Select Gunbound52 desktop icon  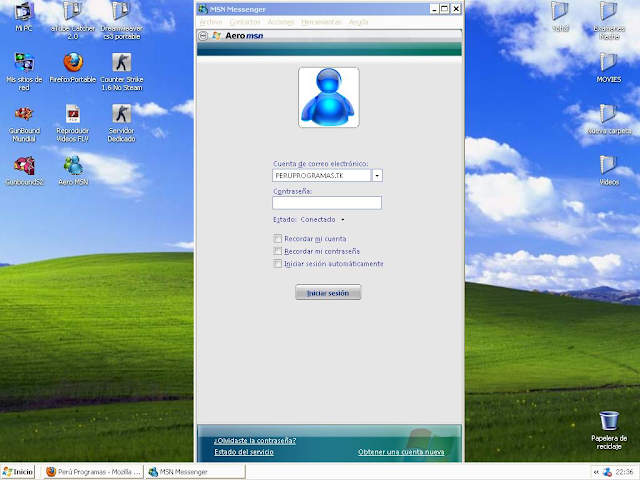pyautogui.click(x=24, y=171)
